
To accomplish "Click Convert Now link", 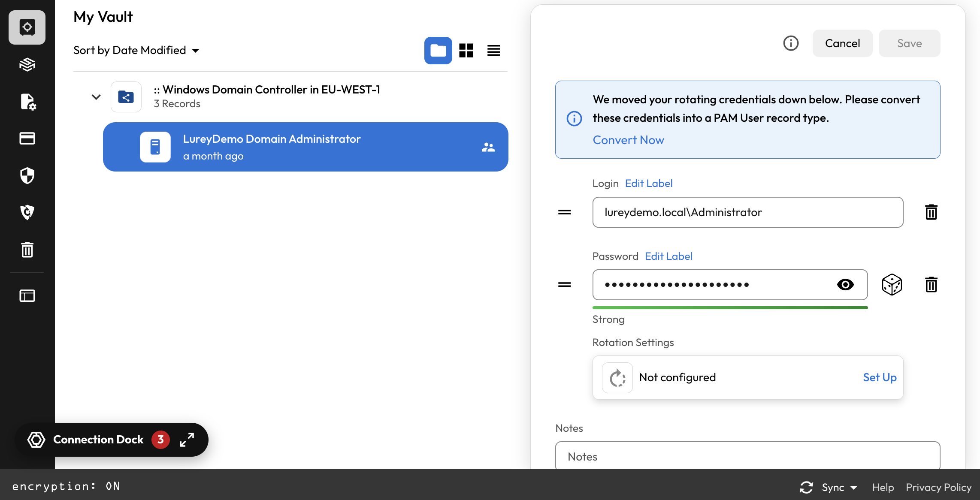I will (628, 140).
